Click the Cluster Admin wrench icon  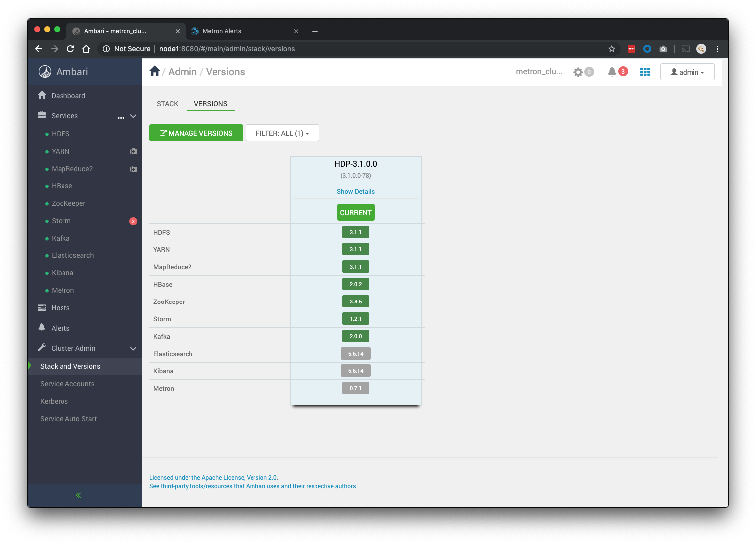tap(42, 348)
